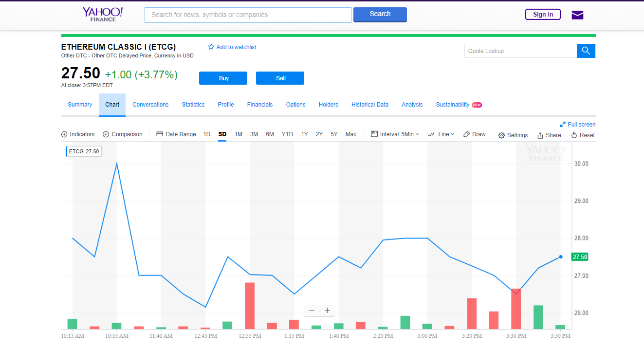Viewport: 644px width, 348px height.
Task: Click the chart zoom in control
Action: [x=327, y=311]
